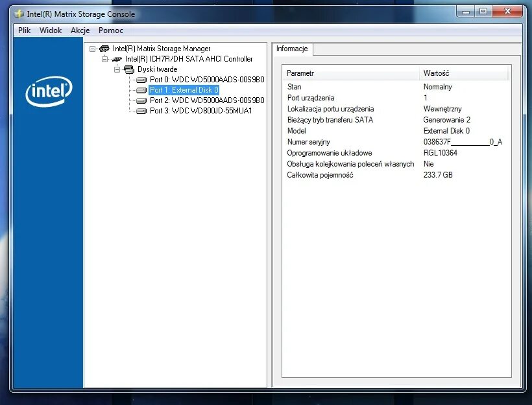The height and width of the screenshot is (405, 532).
Task: Close the Matrix Storage Console window
Action: click(x=507, y=12)
